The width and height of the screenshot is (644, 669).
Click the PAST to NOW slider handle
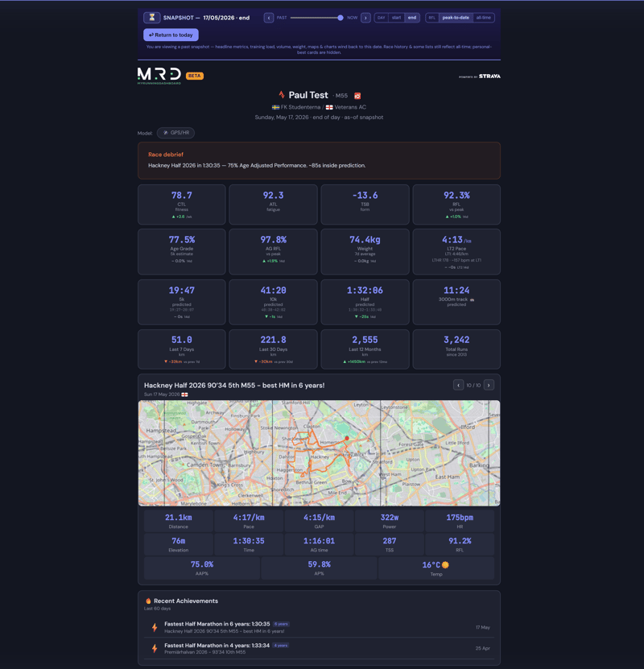[341, 18]
